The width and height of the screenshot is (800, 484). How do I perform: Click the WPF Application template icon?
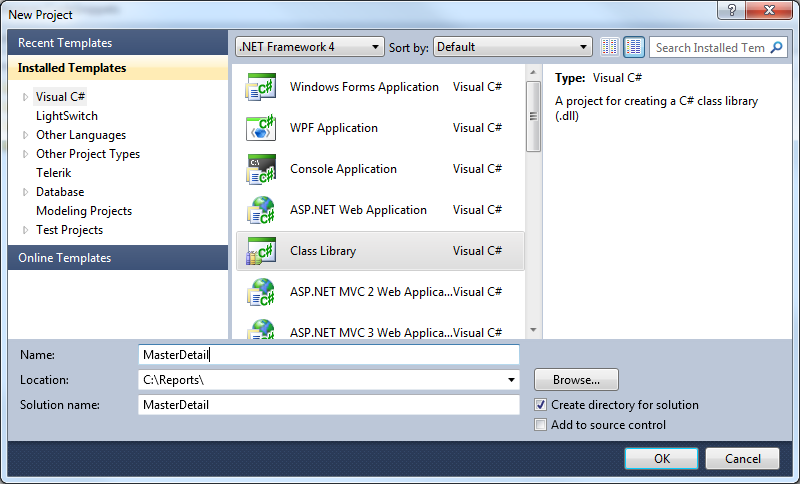coord(261,128)
